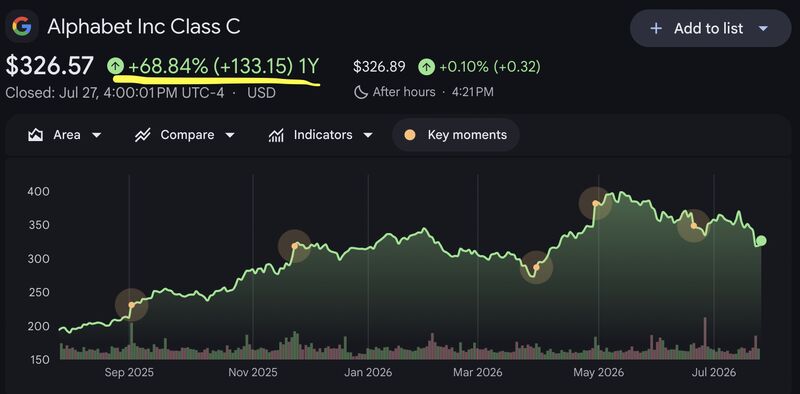This screenshot has width=800, height=394.
Task: Click the Add to list button
Action: tap(711, 29)
